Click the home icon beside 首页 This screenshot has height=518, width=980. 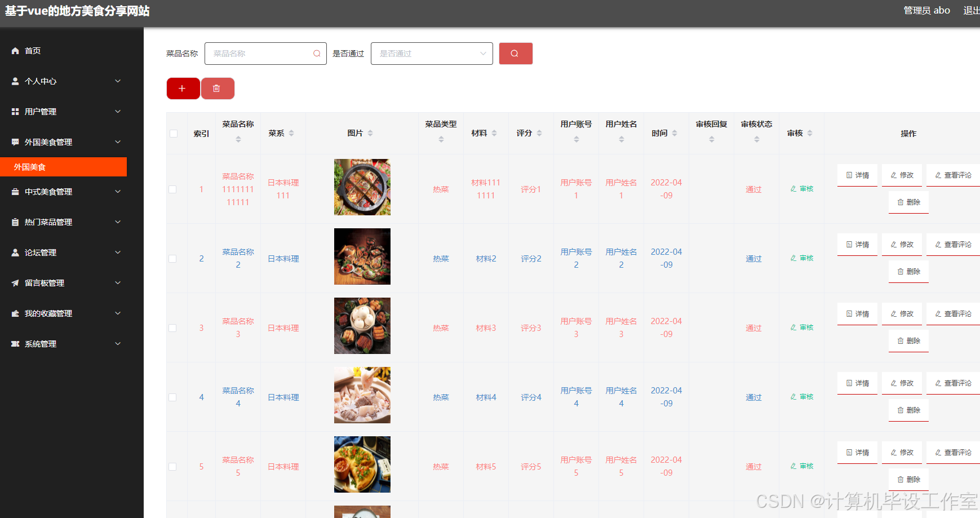[15, 51]
